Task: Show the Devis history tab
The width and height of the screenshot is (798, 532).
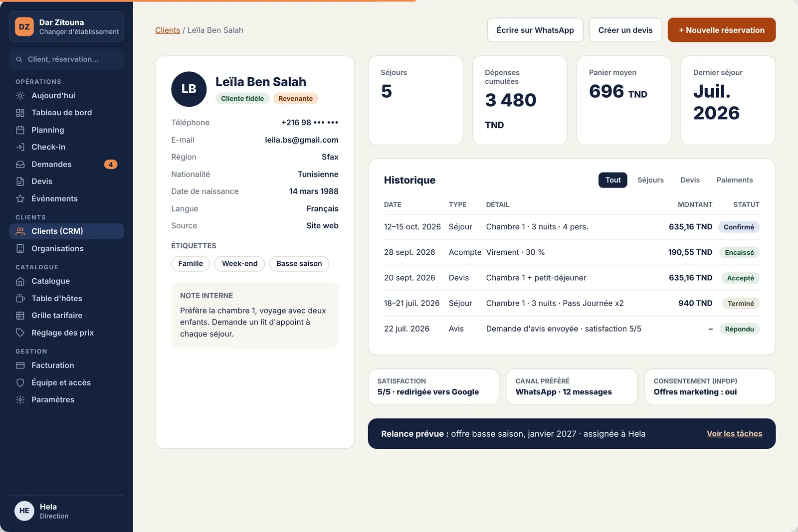Action: tap(690, 180)
